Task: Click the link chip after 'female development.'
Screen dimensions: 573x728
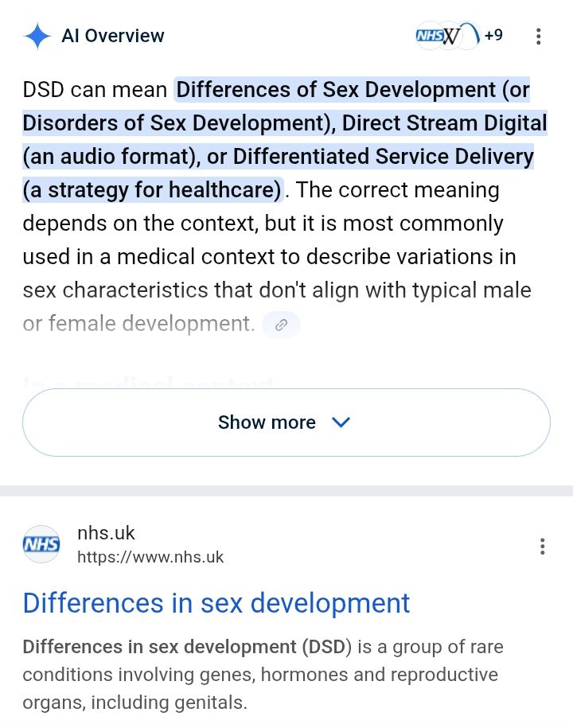Action: tap(282, 325)
